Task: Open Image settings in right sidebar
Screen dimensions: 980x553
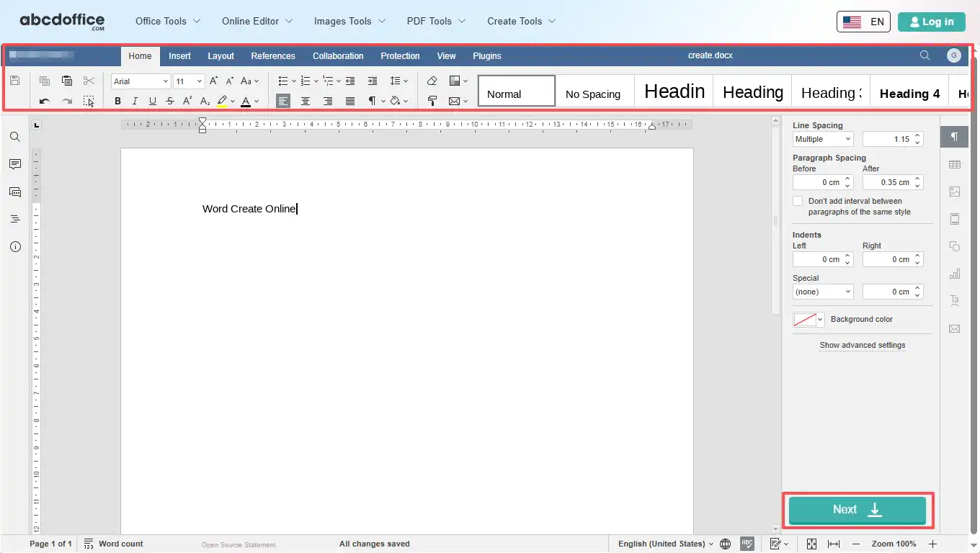Action: click(x=955, y=192)
